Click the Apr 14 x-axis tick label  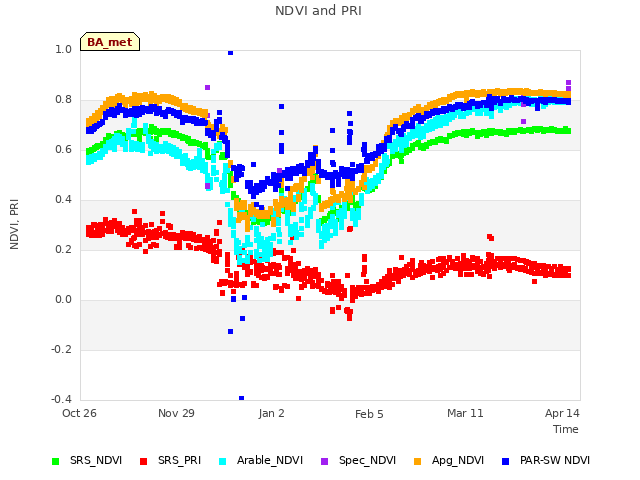point(562,413)
